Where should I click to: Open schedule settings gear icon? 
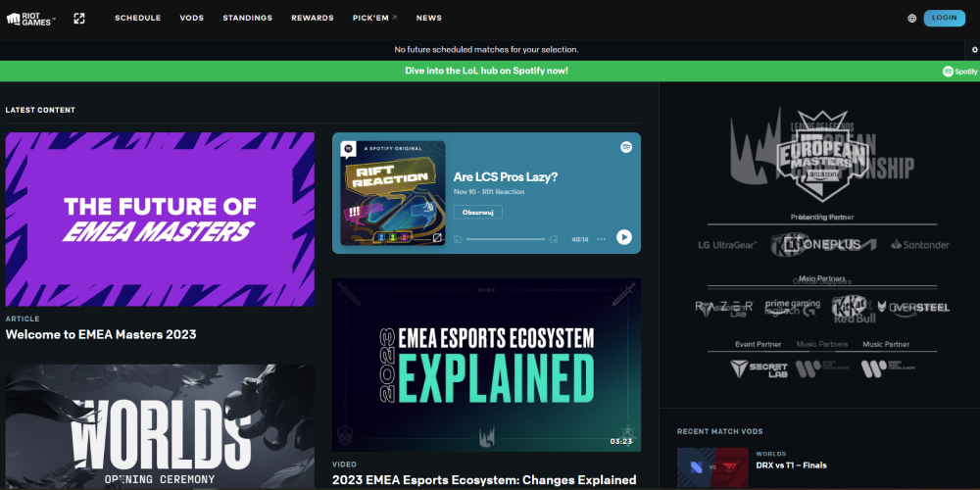tap(974, 49)
